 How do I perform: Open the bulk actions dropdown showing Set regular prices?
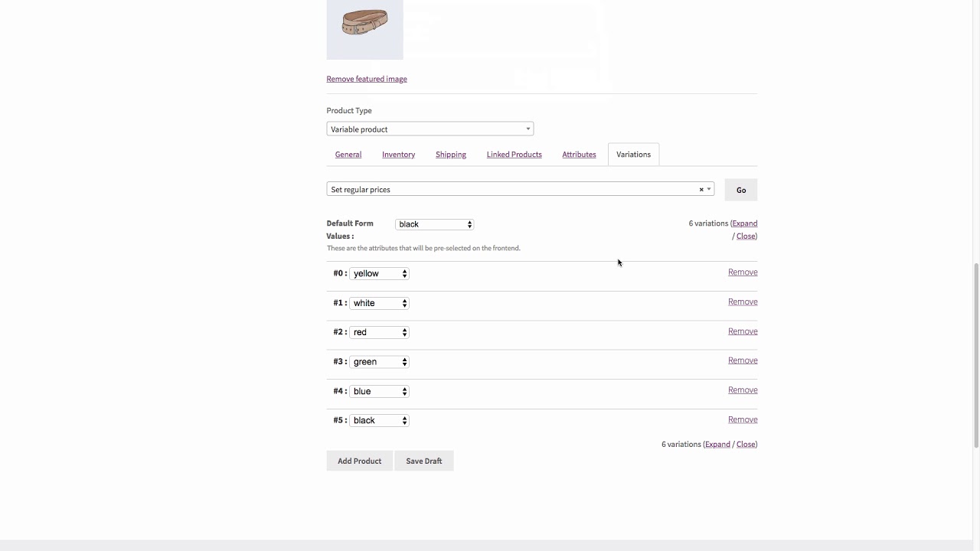[520, 189]
